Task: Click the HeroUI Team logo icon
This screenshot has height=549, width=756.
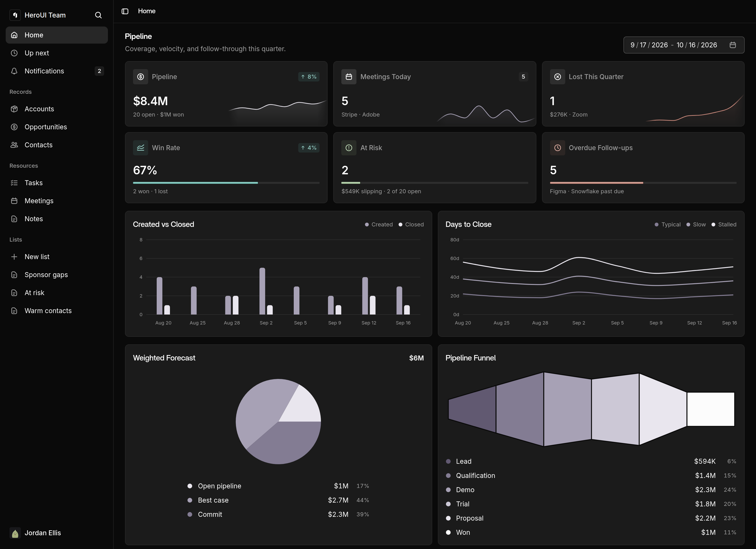Action: 15,15
